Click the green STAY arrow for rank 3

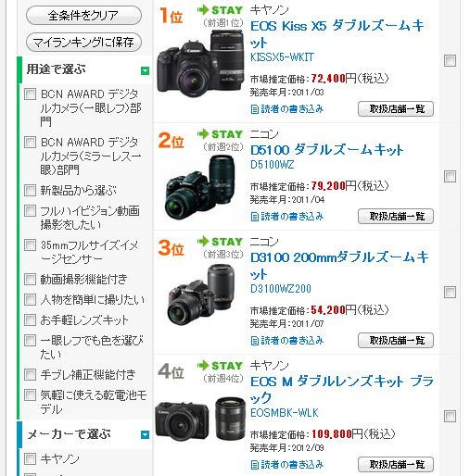203,242
